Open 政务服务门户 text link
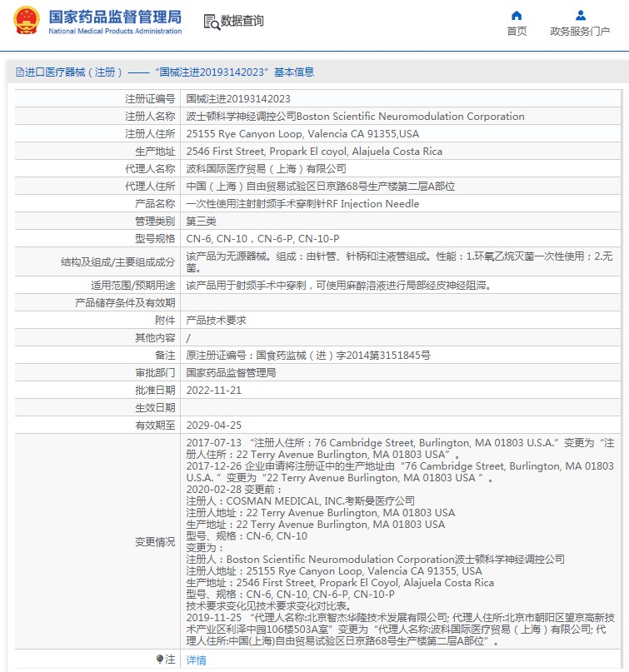Viewport: 629px width, 672px height. [580, 31]
